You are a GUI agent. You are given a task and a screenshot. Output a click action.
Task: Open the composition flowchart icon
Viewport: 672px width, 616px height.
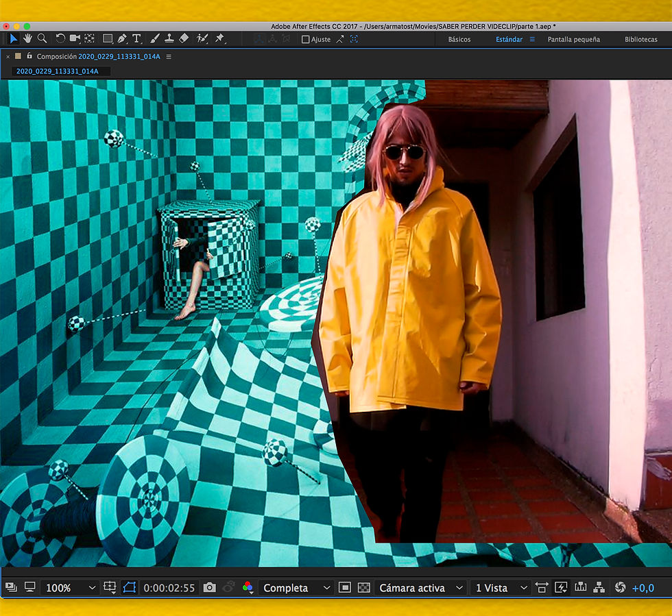point(599,587)
